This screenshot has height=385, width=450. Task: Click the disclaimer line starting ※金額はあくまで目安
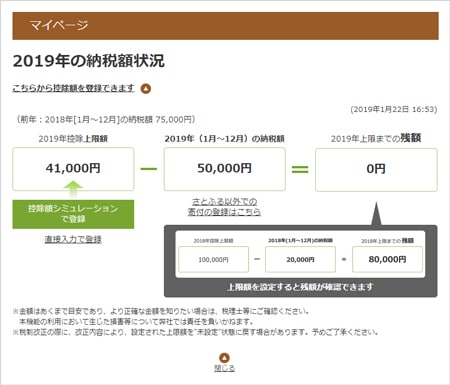click(161, 311)
